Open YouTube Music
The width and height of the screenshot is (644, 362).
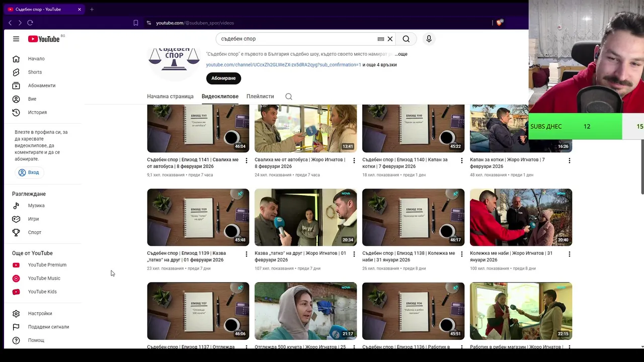click(44, 278)
